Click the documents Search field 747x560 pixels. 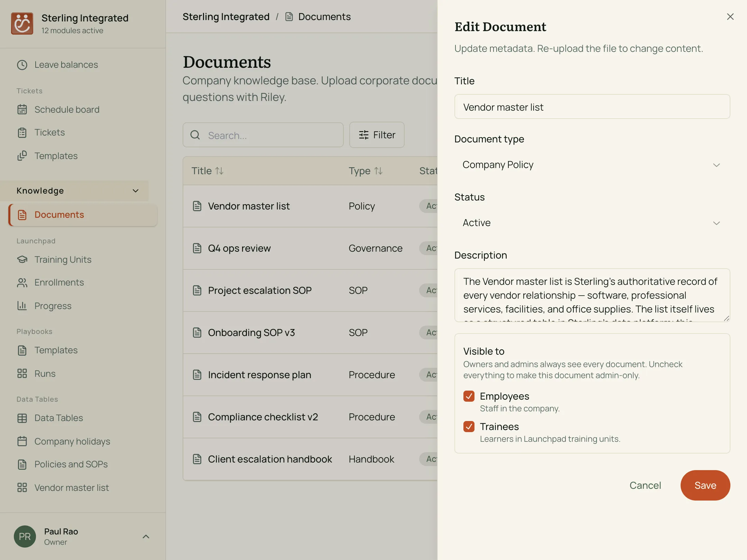tap(263, 135)
